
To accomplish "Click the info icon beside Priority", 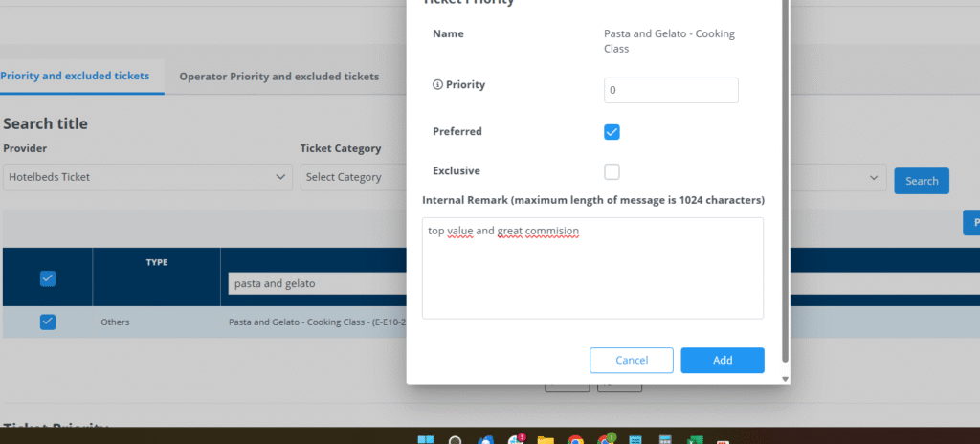I will point(437,85).
